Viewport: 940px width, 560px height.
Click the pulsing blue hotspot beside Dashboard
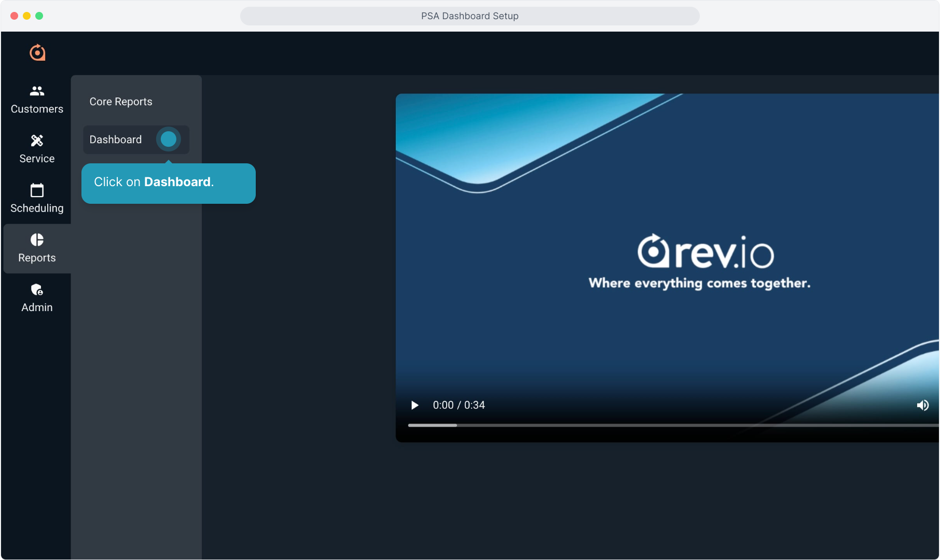coord(168,139)
